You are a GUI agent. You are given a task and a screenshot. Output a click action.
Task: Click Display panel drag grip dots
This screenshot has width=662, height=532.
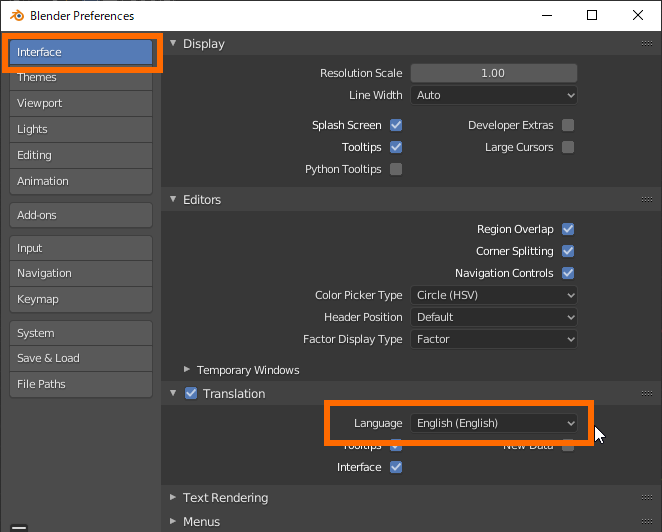tap(647, 43)
